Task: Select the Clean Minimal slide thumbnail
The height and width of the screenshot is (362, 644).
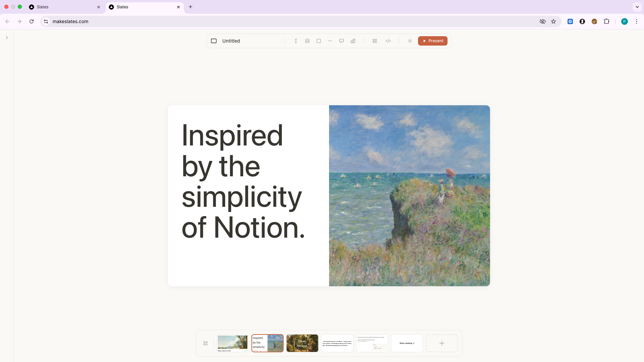Action: pos(302,343)
